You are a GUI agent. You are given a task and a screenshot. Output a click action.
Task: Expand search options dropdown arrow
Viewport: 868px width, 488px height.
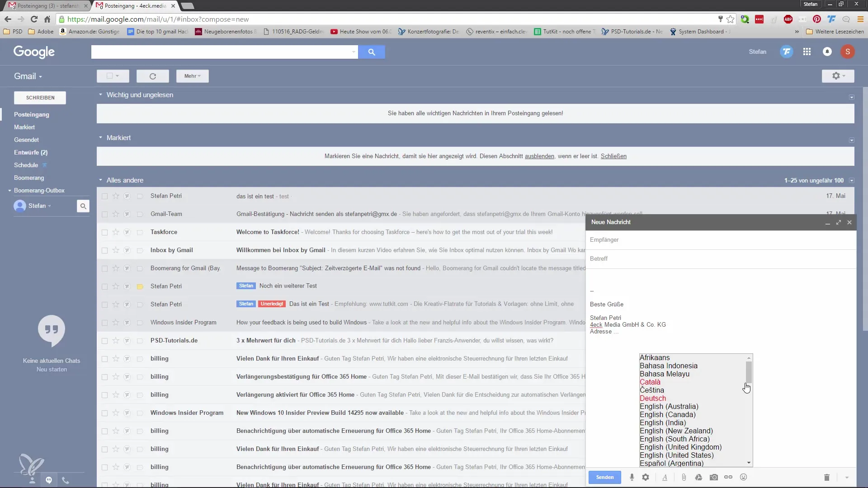pos(354,52)
